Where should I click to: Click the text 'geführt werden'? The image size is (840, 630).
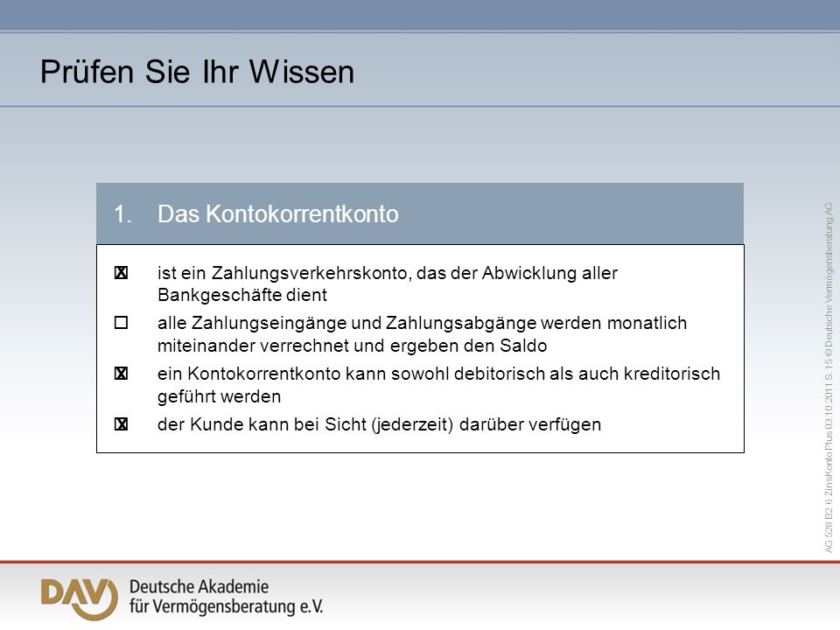219,396
